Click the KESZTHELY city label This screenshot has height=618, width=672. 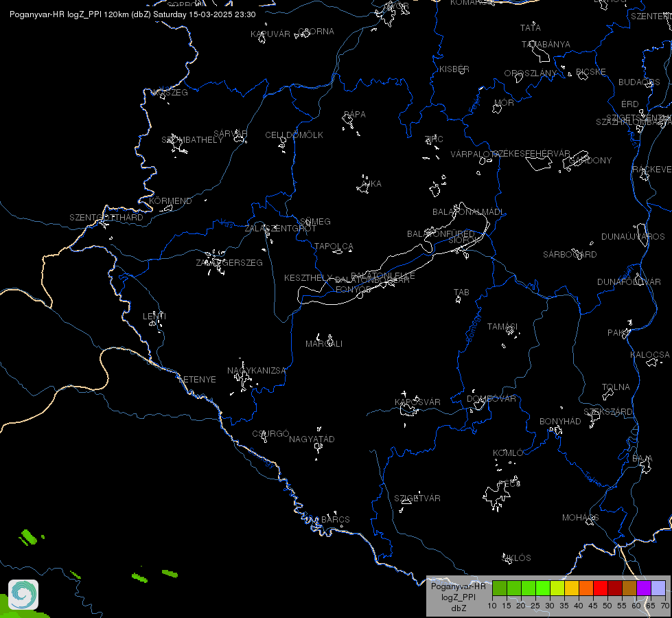click(x=308, y=278)
